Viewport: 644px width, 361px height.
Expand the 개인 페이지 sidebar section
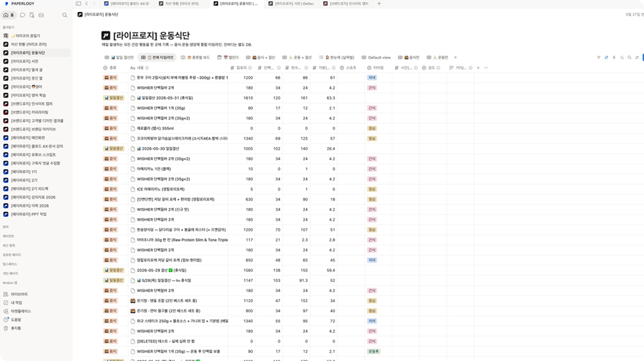point(10,273)
